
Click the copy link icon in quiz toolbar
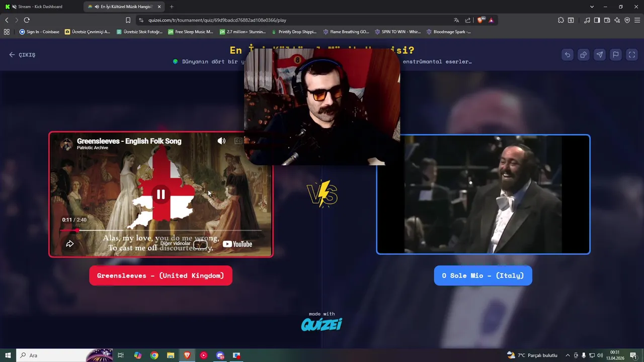pyautogui.click(x=584, y=55)
